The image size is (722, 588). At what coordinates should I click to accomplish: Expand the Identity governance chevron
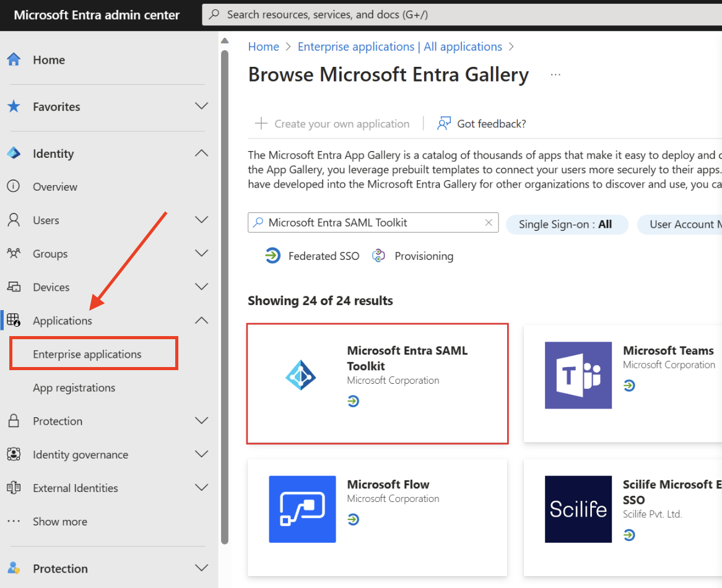tap(201, 454)
